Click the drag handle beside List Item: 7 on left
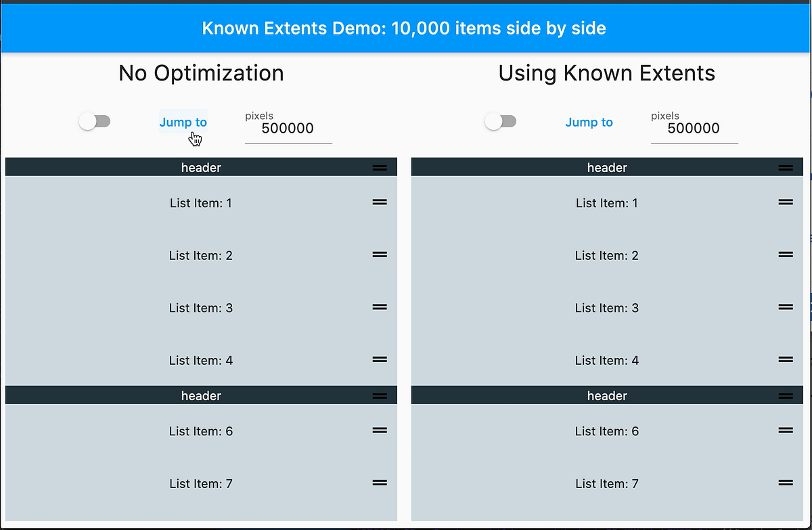This screenshot has height=530, width=812. tap(380, 483)
